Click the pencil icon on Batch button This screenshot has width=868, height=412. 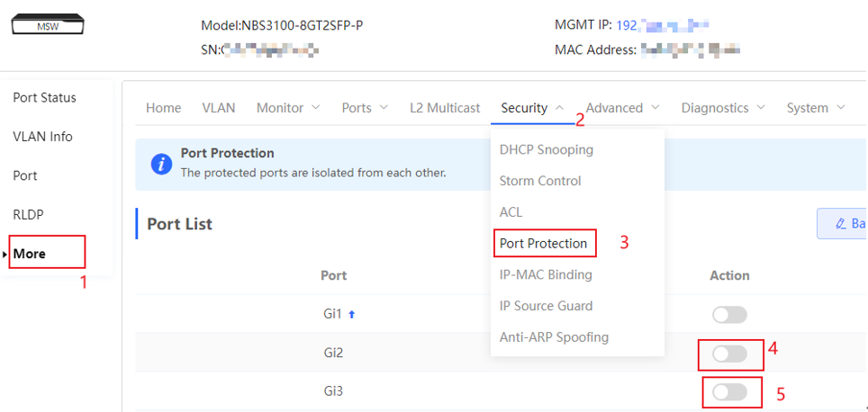pos(841,223)
